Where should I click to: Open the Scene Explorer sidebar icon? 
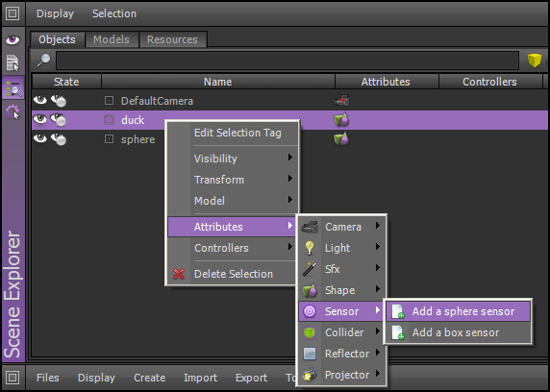12,88
